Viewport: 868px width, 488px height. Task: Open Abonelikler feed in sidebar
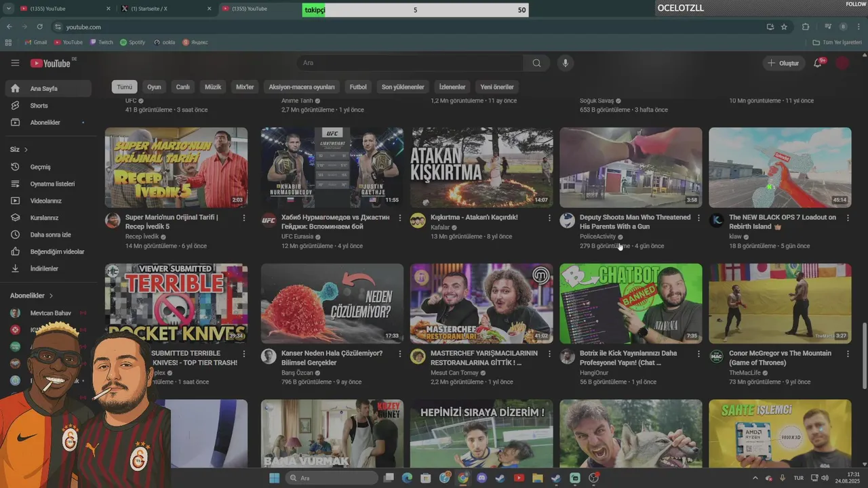click(48, 123)
